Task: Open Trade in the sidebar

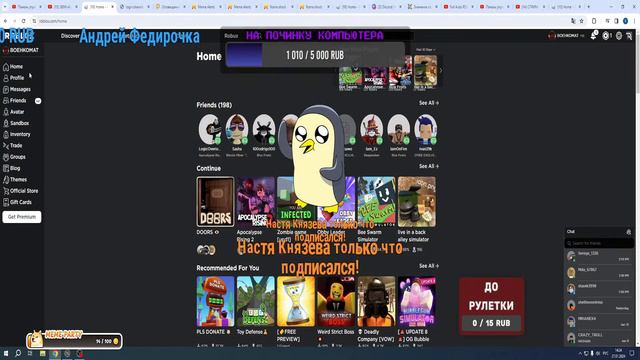Action: tap(13, 146)
